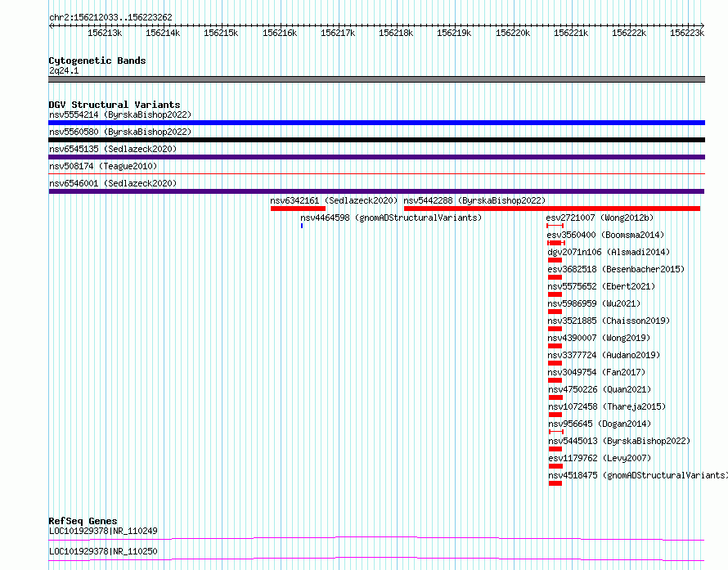The height and width of the screenshot is (570, 728).
Task: Click red bar under nsv3049754
Action: coord(555,380)
